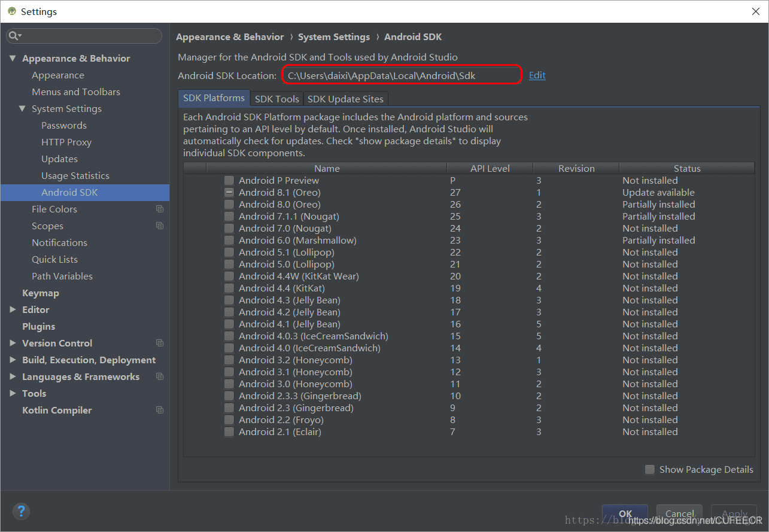Click the Android SDK Location path field
The height and width of the screenshot is (532, 769).
tap(401, 75)
